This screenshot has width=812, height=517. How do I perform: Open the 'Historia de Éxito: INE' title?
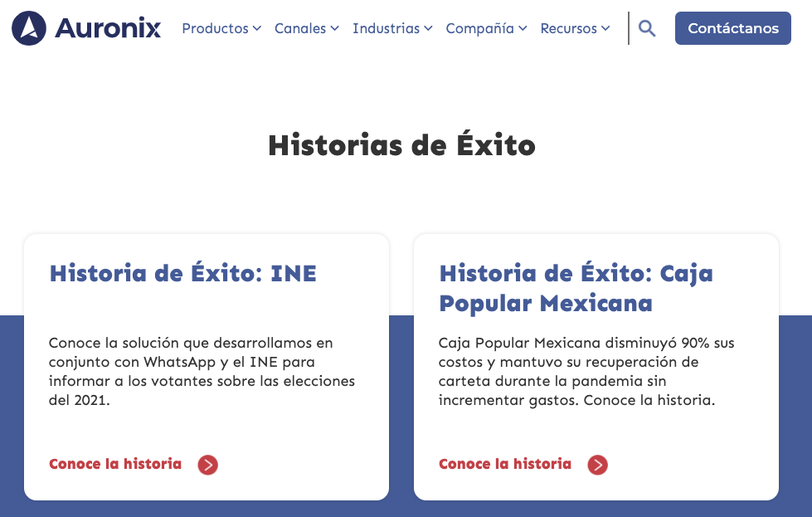(182, 274)
